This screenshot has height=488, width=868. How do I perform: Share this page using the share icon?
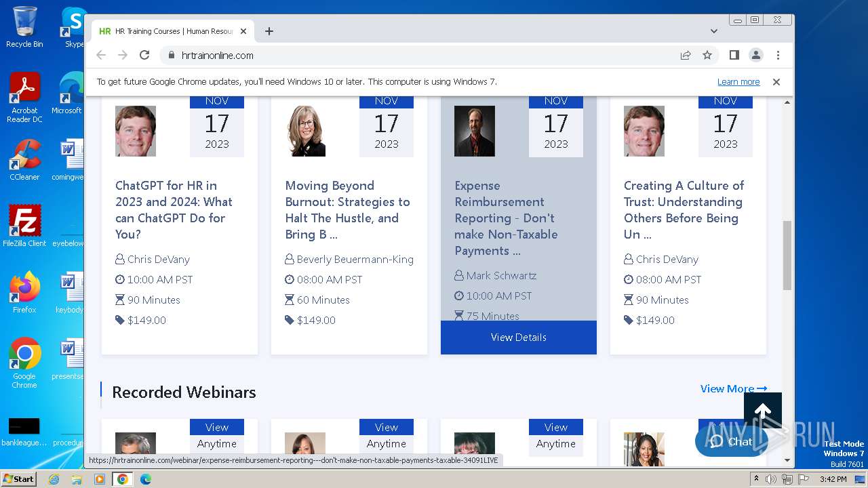(x=686, y=56)
